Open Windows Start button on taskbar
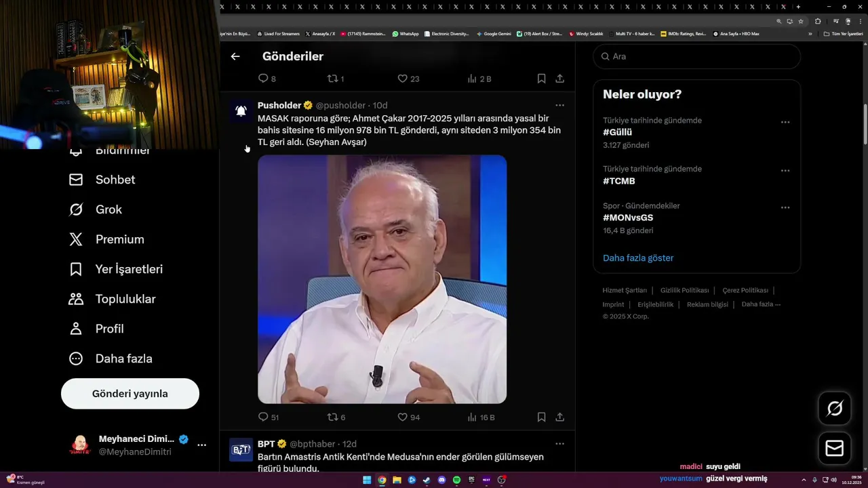Viewport: 868px width, 488px height. (x=367, y=480)
